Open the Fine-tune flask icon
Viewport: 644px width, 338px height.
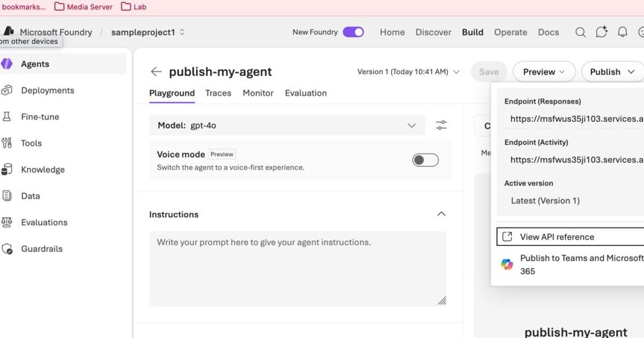6,116
